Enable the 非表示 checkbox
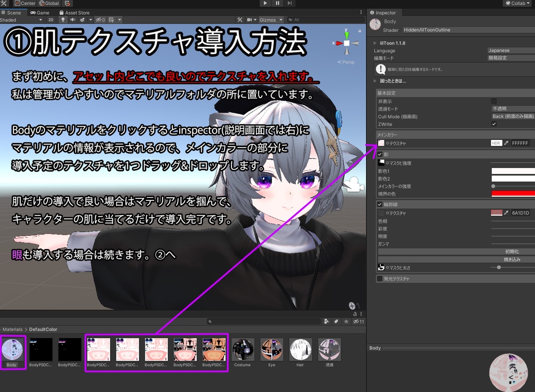535x392 pixels. [493, 101]
